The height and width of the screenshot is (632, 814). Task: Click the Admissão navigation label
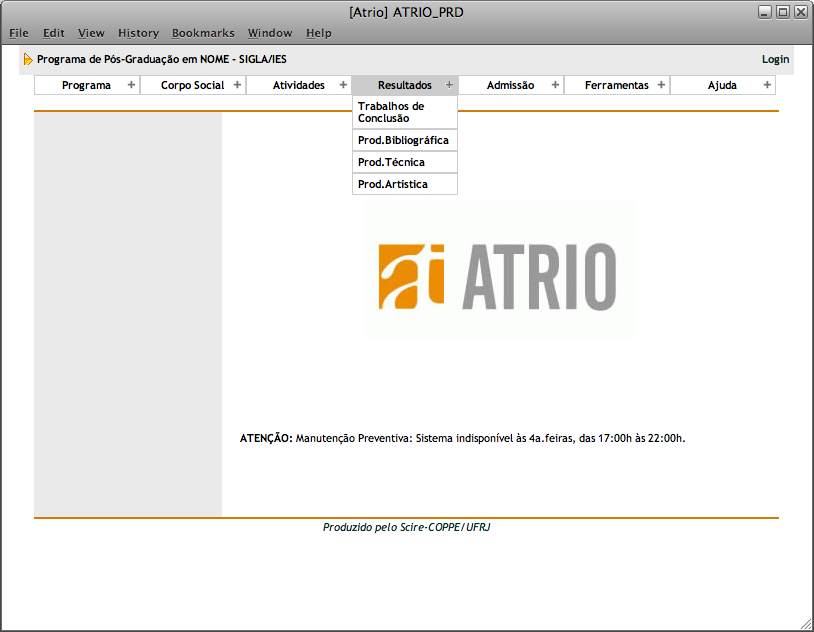coord(510,85)
